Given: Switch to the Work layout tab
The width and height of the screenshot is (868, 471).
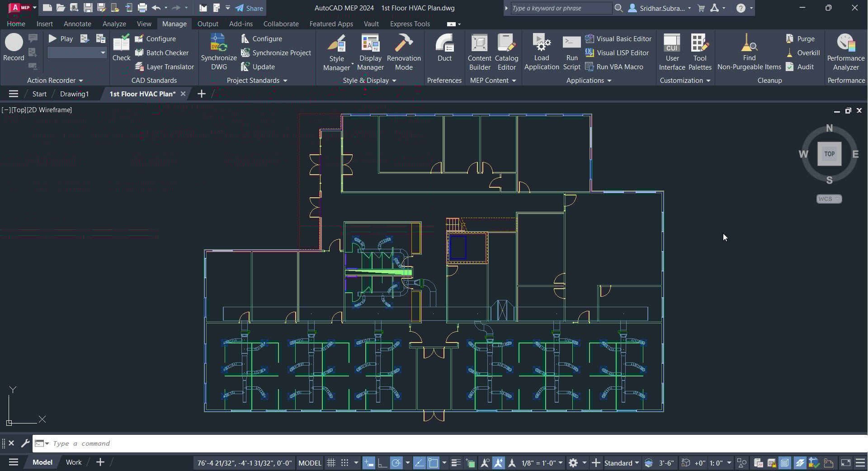Looking at the screenshot, I should click(74, 462).
